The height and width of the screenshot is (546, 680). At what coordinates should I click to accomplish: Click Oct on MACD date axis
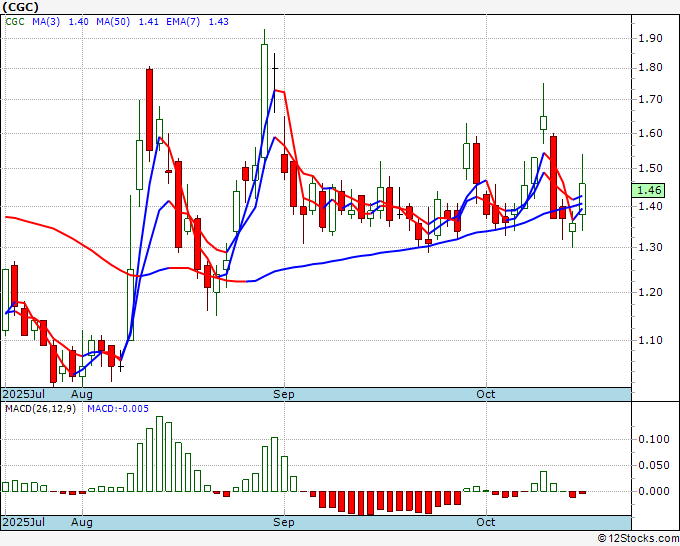pyautogui.click(x=485, y=522)
